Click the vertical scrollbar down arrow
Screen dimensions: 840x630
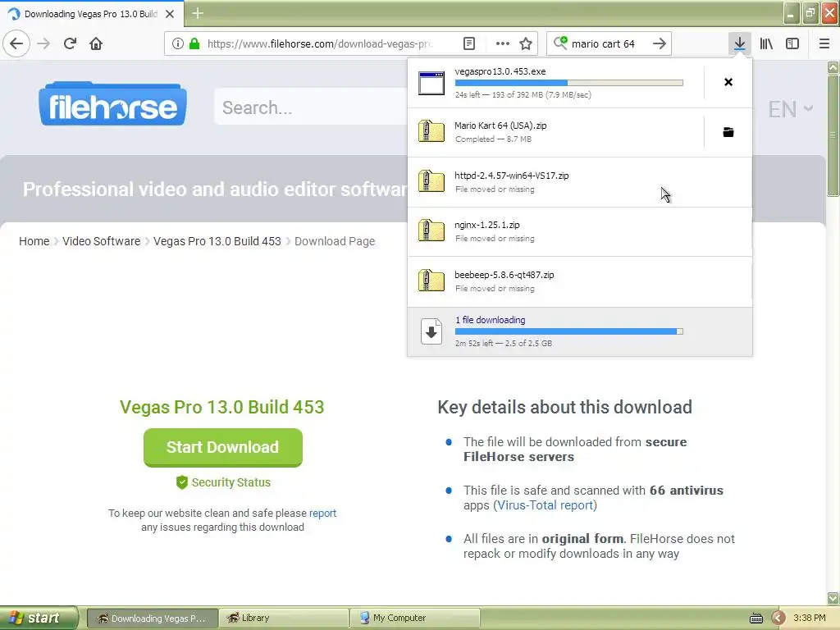(833, 598)
